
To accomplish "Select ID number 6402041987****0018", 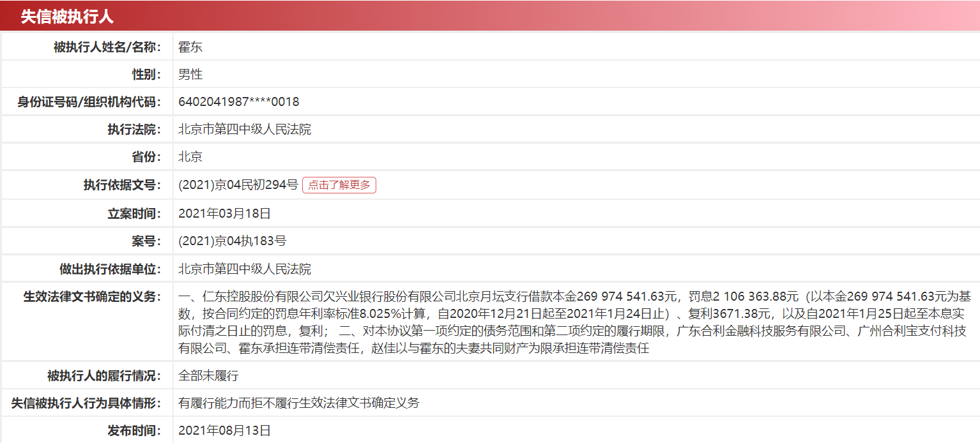I will pyautogui.click(x=239, y=101).
